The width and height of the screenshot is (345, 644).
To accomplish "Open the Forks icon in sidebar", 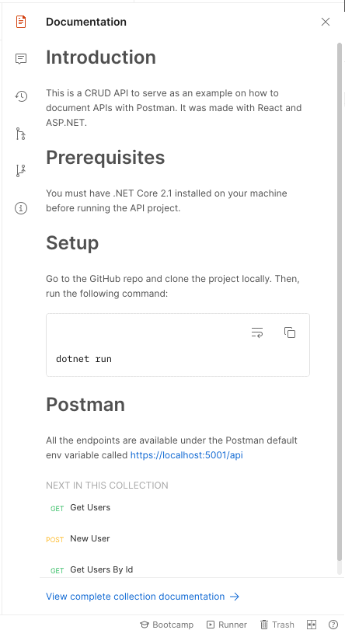I will coord(21,171).
